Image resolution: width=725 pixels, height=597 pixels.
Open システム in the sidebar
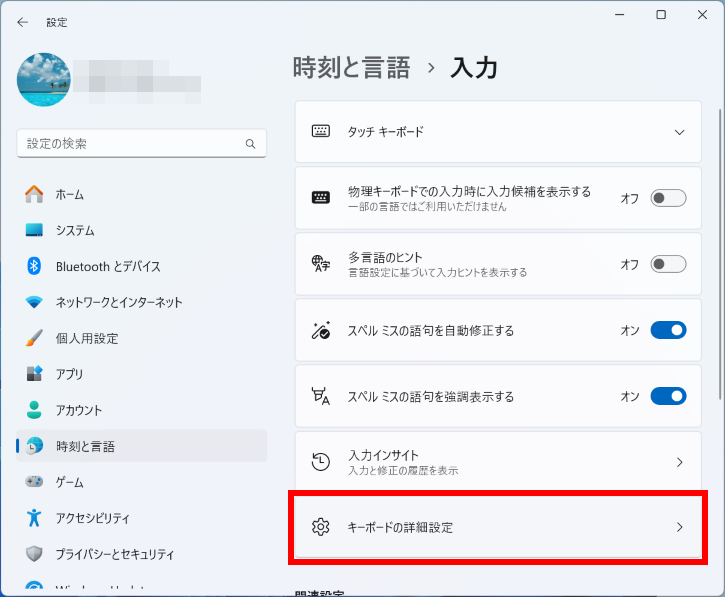coord(141,230)
